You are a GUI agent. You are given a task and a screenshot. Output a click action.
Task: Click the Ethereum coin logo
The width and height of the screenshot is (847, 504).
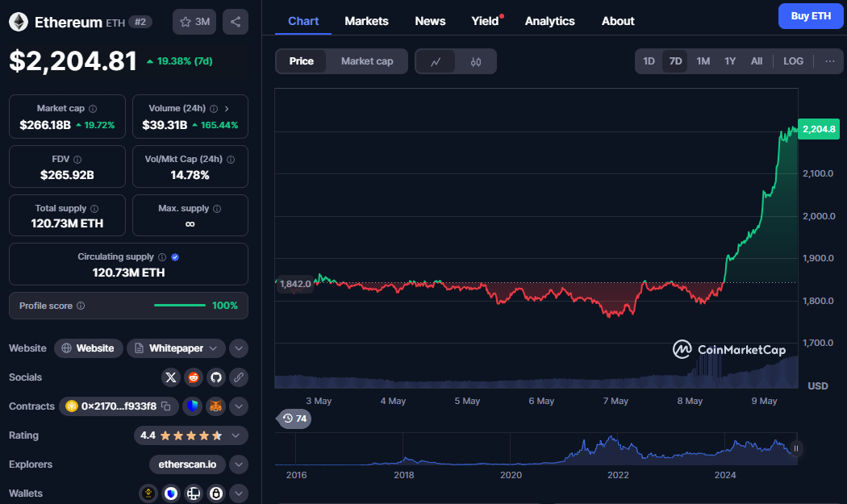(19, 22)
